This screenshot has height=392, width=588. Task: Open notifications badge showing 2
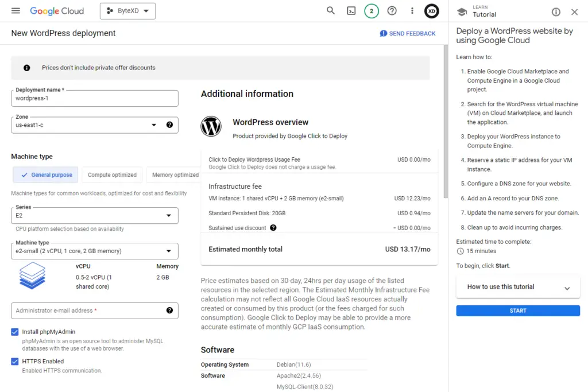click(x=372, y=11)
